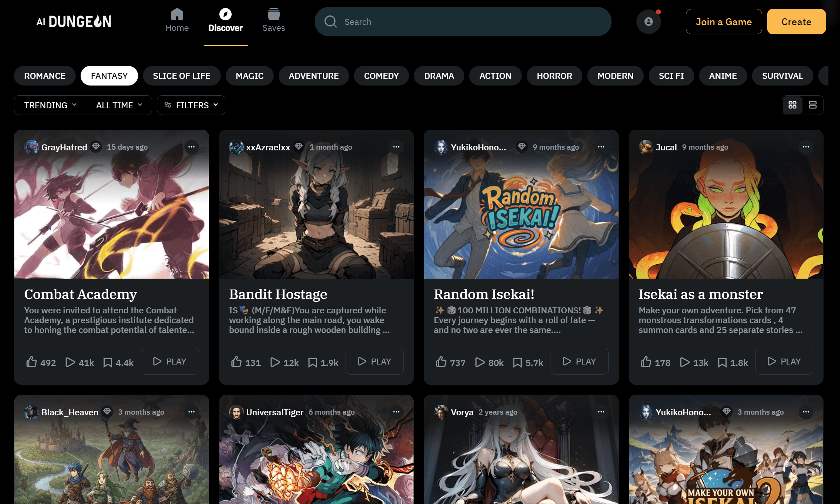840x504 pixels.
Task: Like Isekai as a monster thumbs-up icon
Action: coord(646,362)
